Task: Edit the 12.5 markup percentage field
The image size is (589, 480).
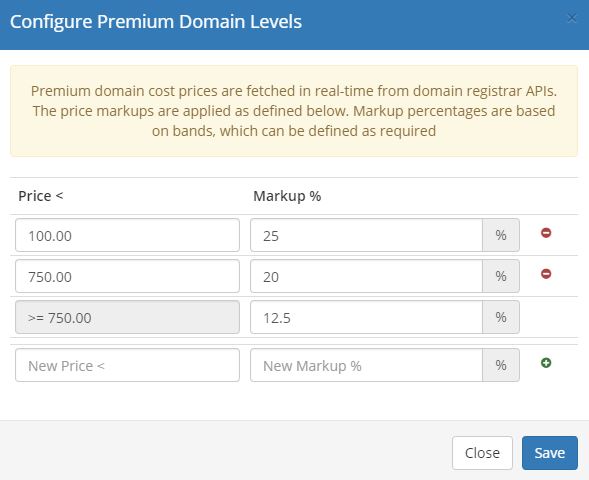Action: [x=366, y=317]
